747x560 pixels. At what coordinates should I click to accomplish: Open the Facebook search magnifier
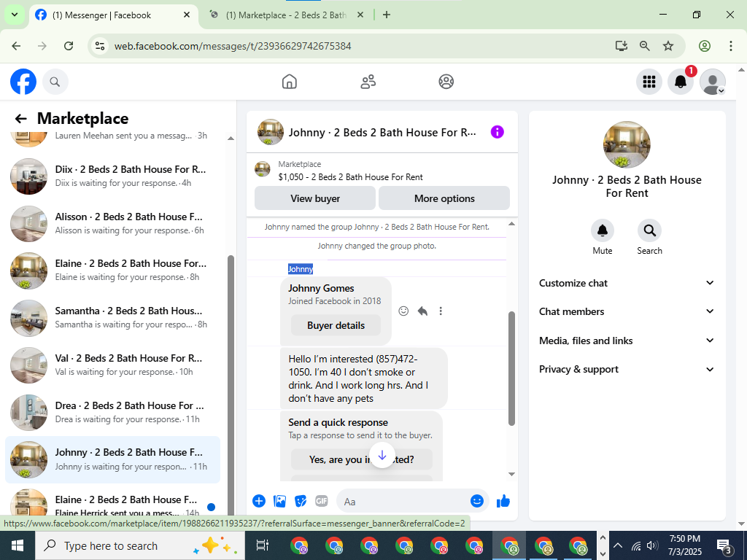[x=55, y=82]
